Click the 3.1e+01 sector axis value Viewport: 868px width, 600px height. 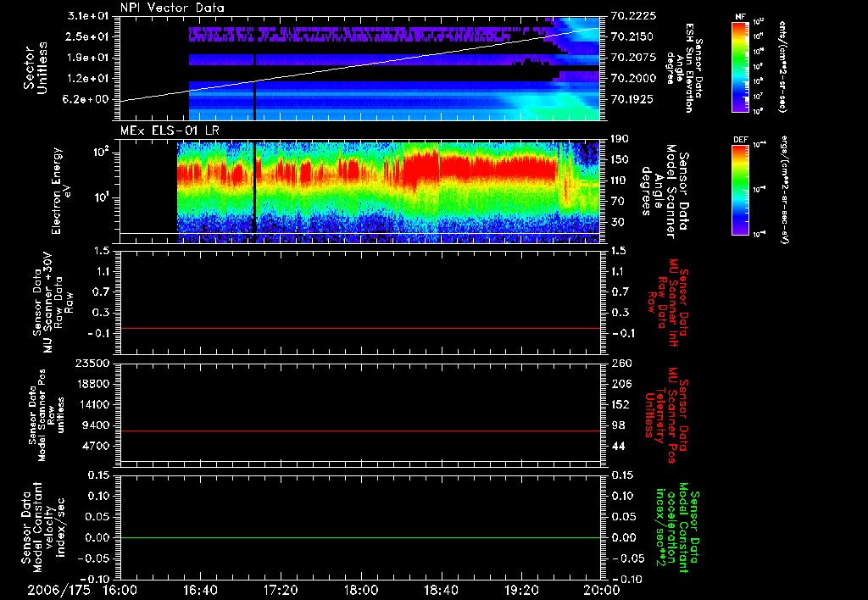tap(88, 16)
